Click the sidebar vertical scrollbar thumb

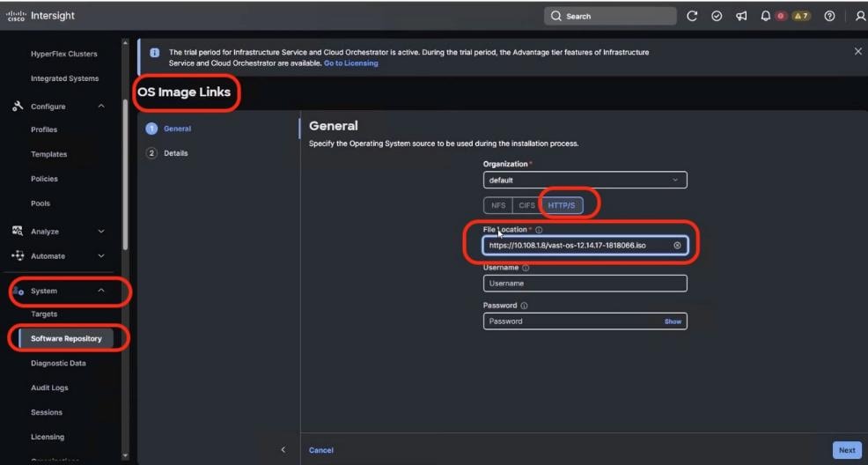coord(125,174)
